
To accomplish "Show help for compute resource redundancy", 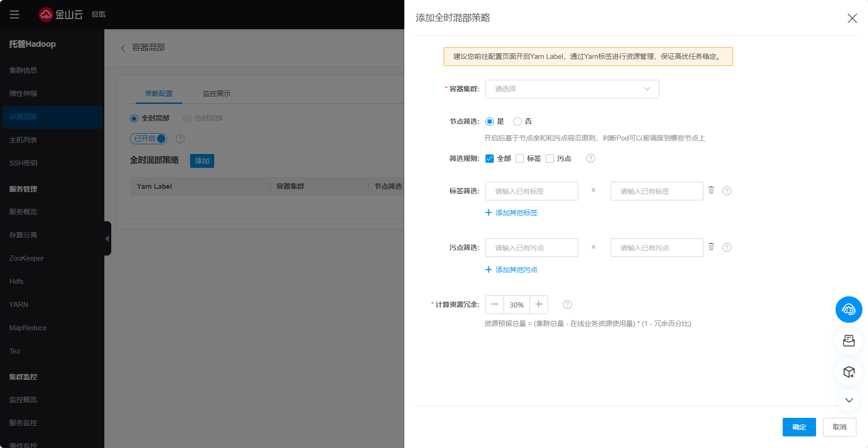I will (567, 305).
